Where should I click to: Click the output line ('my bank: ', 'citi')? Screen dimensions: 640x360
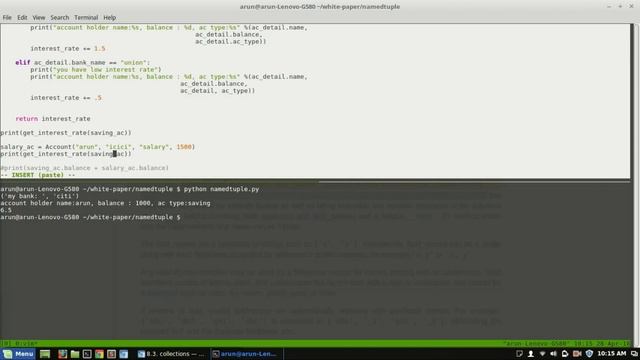(x=40, y=196)
